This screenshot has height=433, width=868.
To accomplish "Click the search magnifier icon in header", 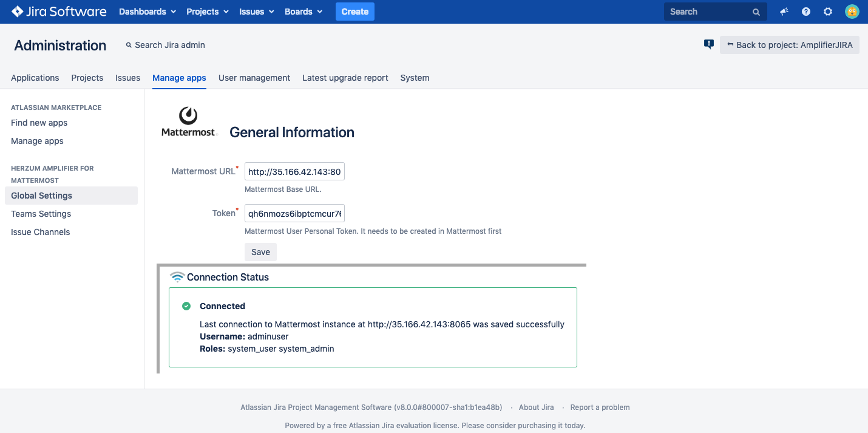I will (756, 12).
